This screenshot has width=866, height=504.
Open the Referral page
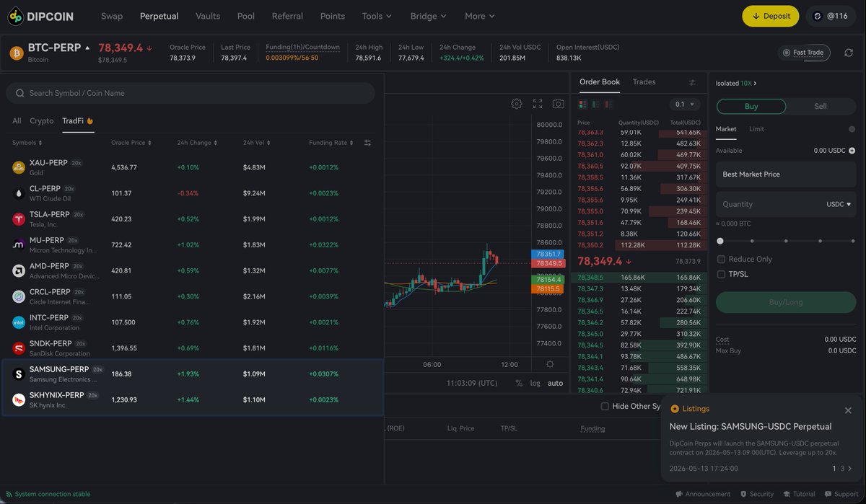click(287, 16)
